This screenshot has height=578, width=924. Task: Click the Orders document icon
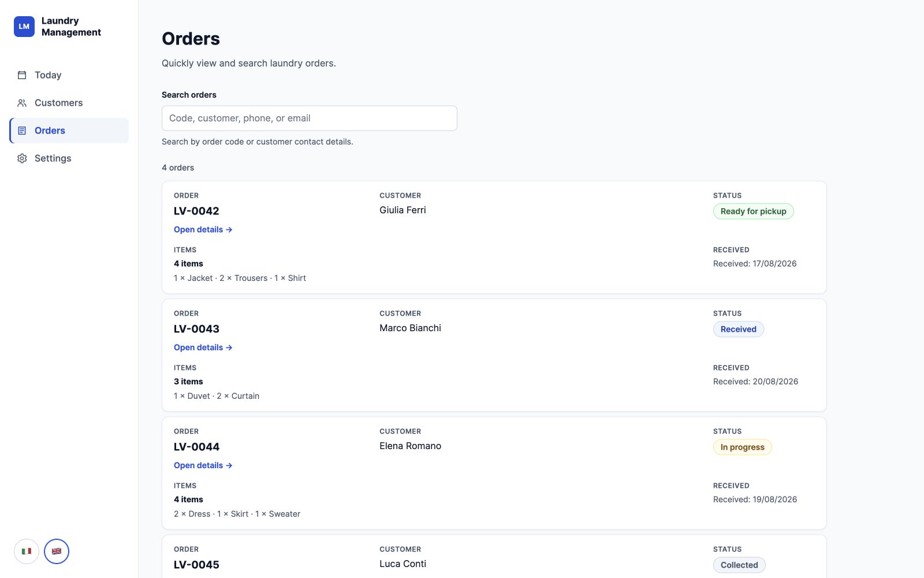(x=22, y=131)
